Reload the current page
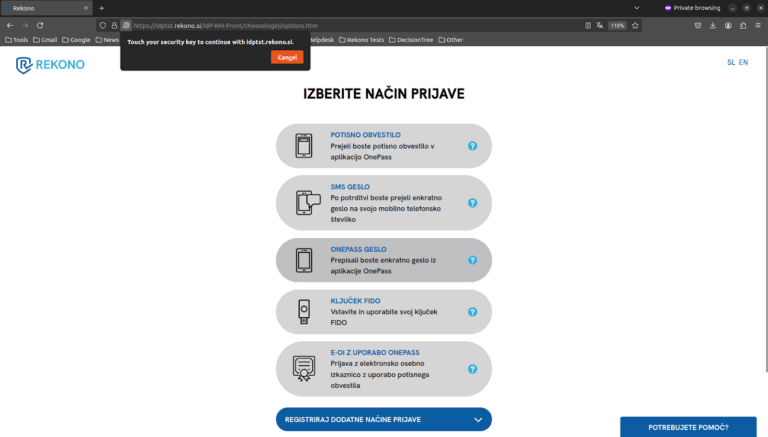 pyautogui.click(x=40, y=25)
